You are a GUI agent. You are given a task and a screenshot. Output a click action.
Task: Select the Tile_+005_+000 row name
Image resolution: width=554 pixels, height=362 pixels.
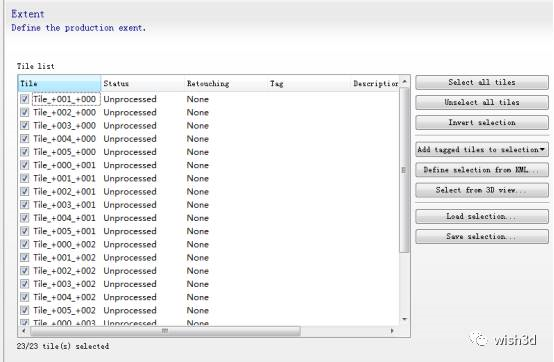point(65,152)
